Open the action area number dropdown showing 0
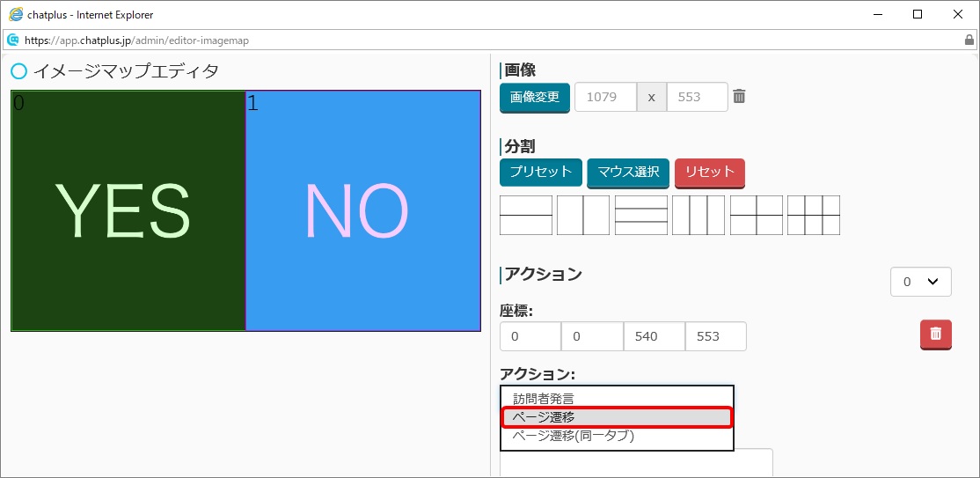 click(x=921, y=282)
